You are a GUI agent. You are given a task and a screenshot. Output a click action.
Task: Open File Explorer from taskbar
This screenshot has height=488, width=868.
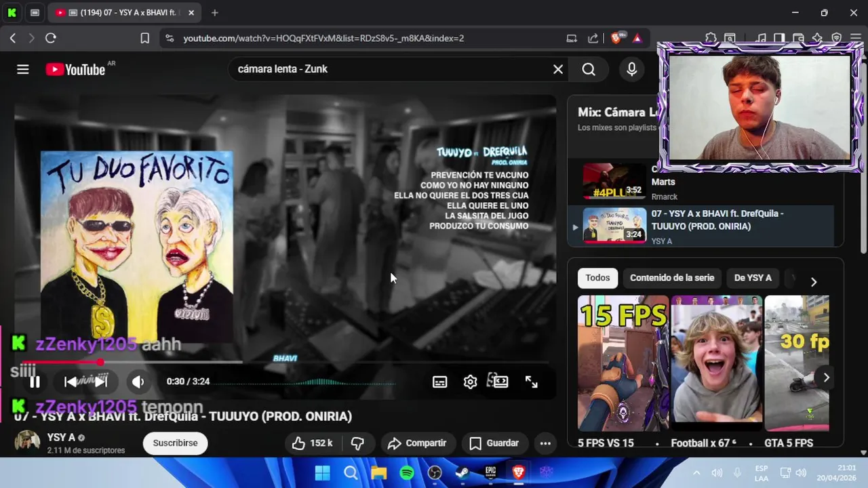378,473
